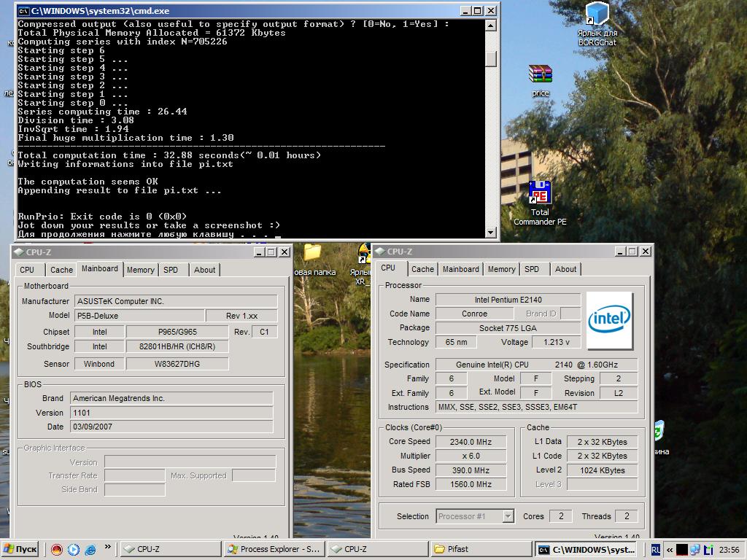Click the Socket 775 LGA package field
Viewport: 747px width, 560px height.
[x=508, y=328]
